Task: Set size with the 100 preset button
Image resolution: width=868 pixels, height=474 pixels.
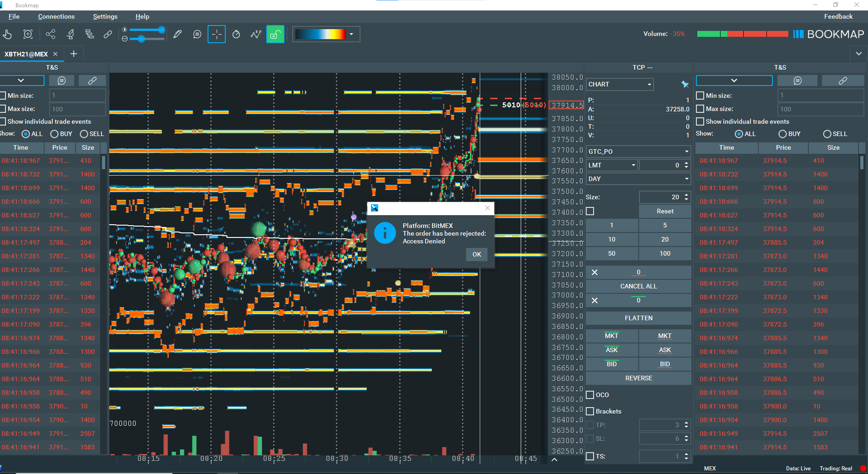Action: click(665, 253)
